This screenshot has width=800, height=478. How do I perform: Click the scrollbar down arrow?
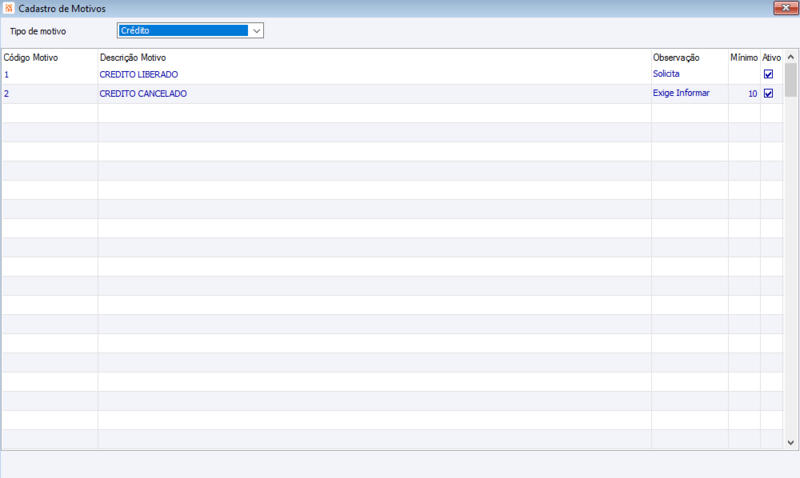(x=791, y=443)
